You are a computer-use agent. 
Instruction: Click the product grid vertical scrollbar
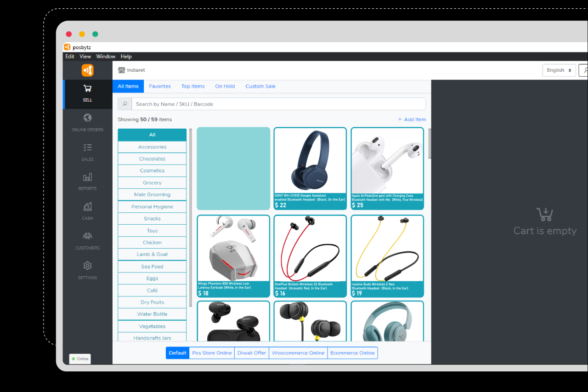(430, 144)
